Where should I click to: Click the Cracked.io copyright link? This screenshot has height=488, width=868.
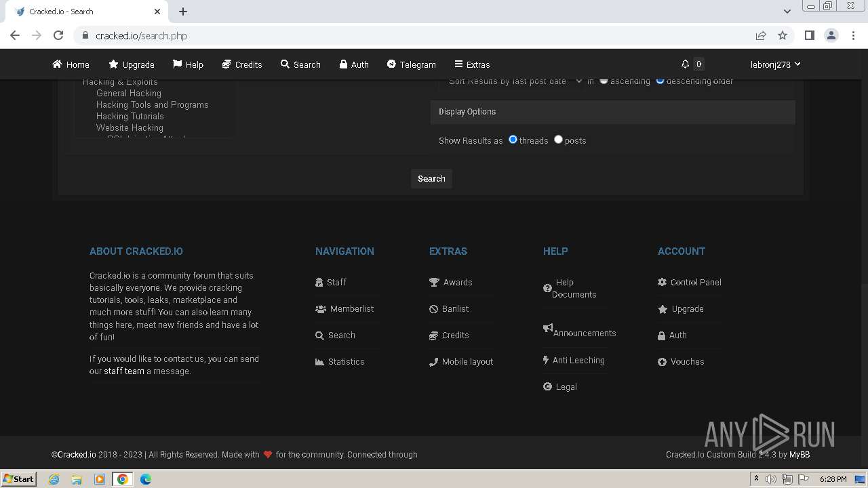click(77, 454)
